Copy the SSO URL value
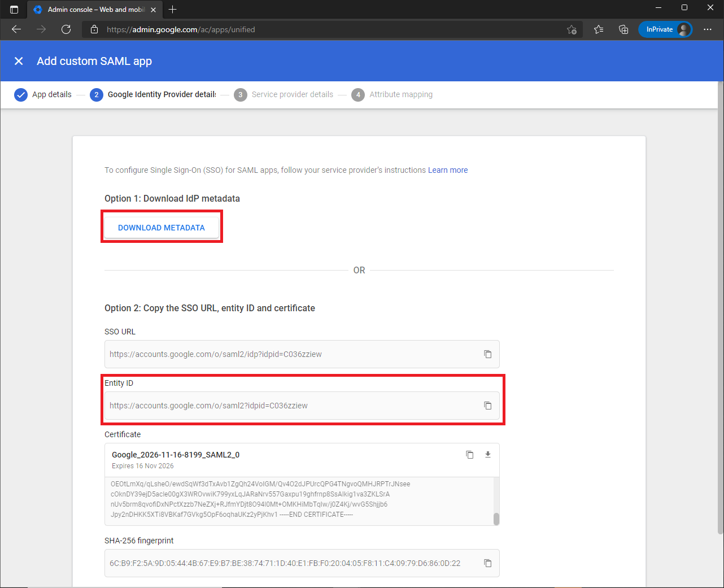The width and height of the screenshot is (724, 588). point(488,354)
